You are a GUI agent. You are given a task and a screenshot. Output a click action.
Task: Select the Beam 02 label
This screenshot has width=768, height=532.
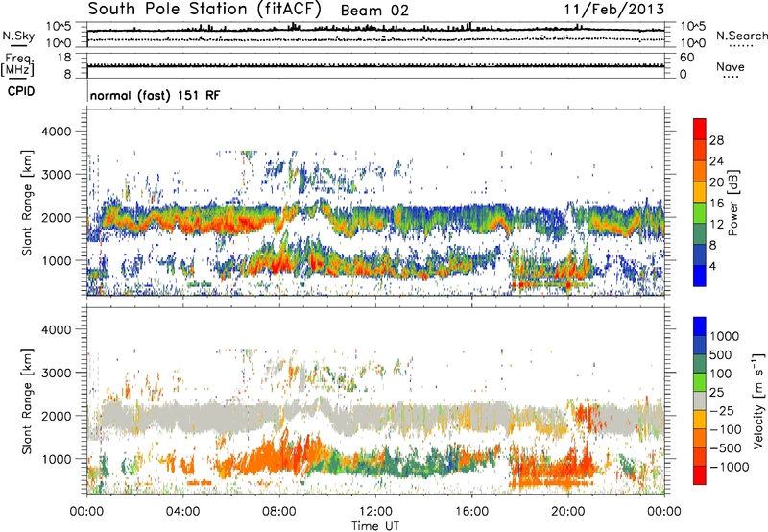(x=374, y=11)
